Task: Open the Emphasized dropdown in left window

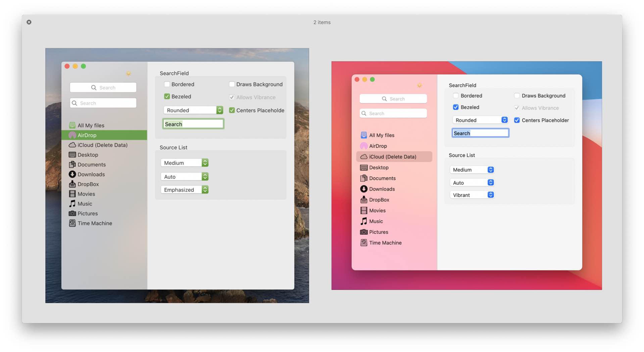Action: point(184,190)
